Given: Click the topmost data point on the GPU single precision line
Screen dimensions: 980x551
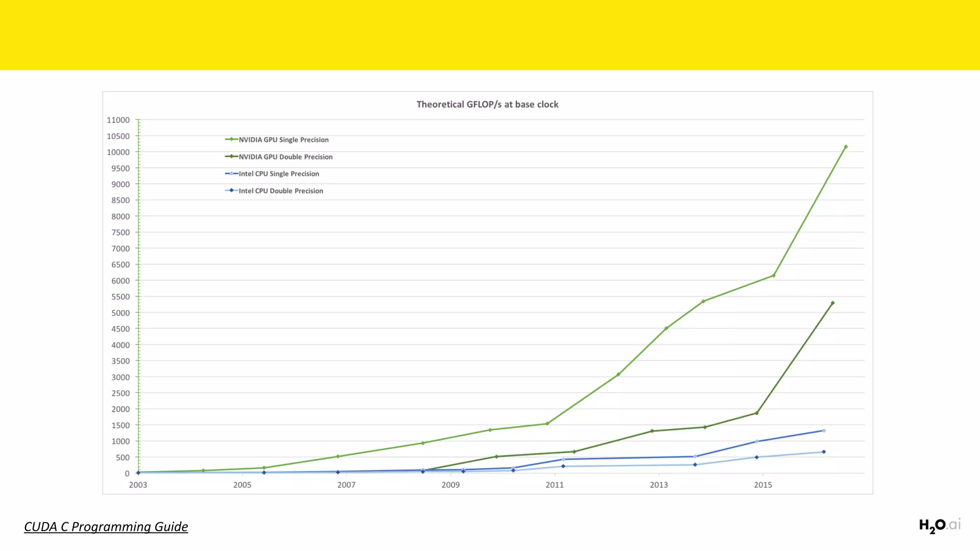Looking at the screenshot, I should 846,147.
